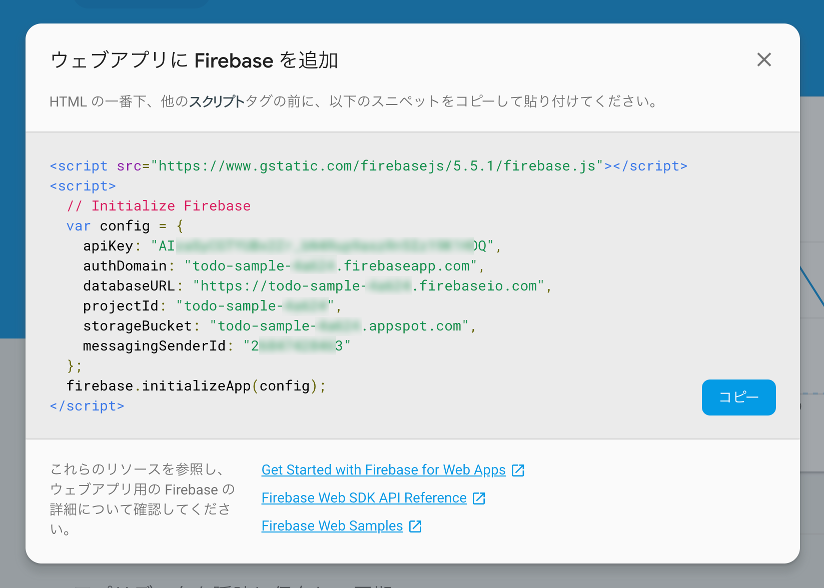The image size is (824, 588).
Task: Click the コピー button to copy snippet
Action: (x=738, y=397)
